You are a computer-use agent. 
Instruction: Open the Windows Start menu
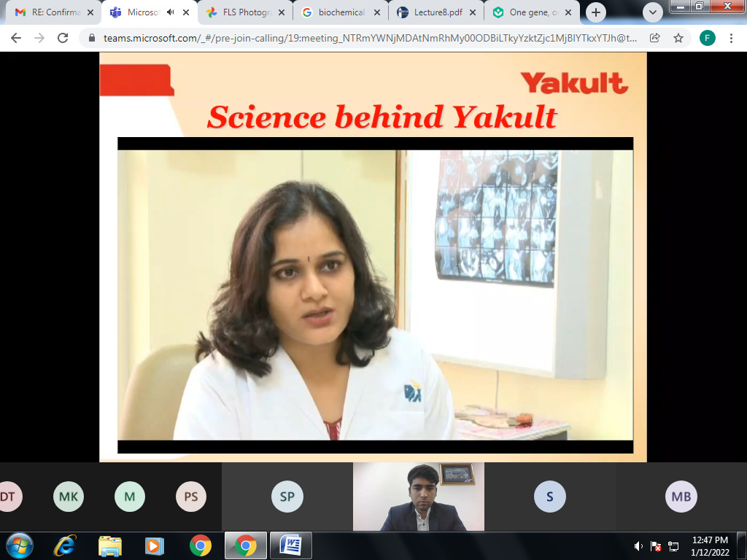coord(18,545)
